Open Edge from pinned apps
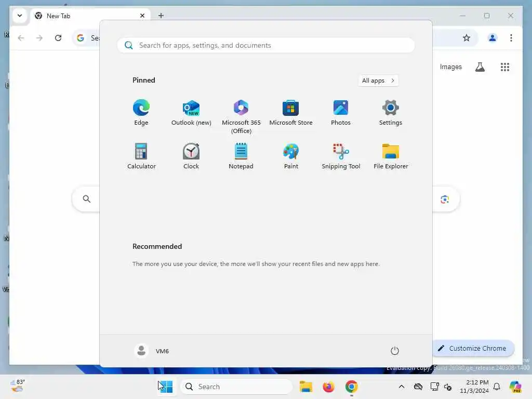Screen dimensions: 532x399 (141, 113)
